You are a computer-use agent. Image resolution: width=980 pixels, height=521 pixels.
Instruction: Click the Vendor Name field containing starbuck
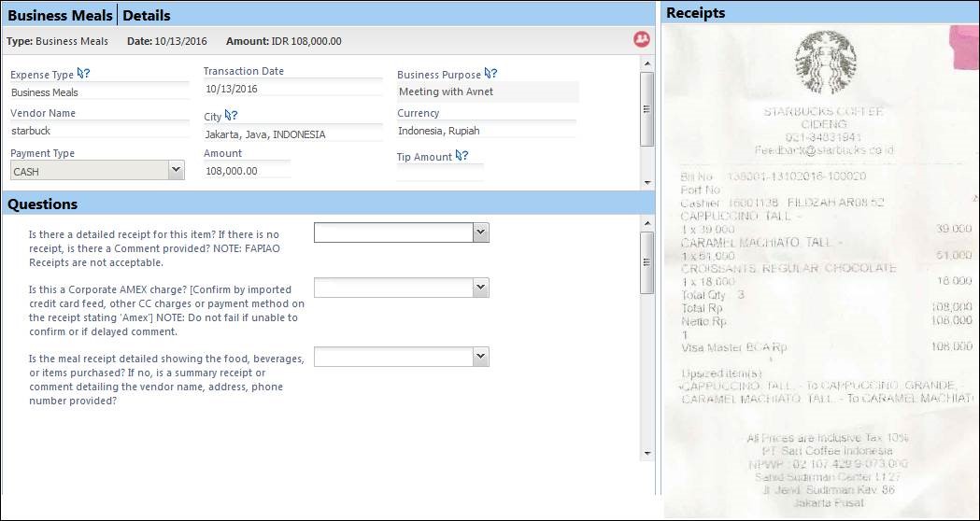[x=99, y=131]
